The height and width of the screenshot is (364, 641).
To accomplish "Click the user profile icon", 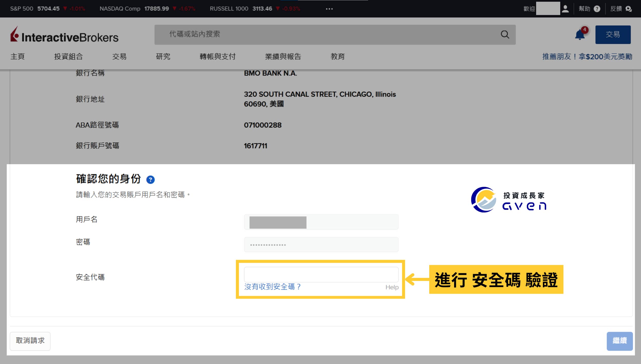I will pyautogui.click(x=565, y=9).
